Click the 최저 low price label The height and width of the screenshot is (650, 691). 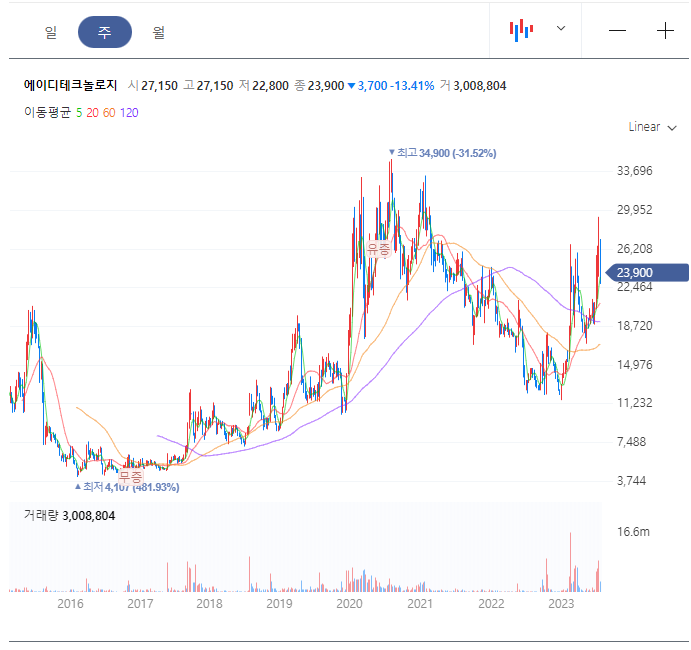click(x=127, y=487)
